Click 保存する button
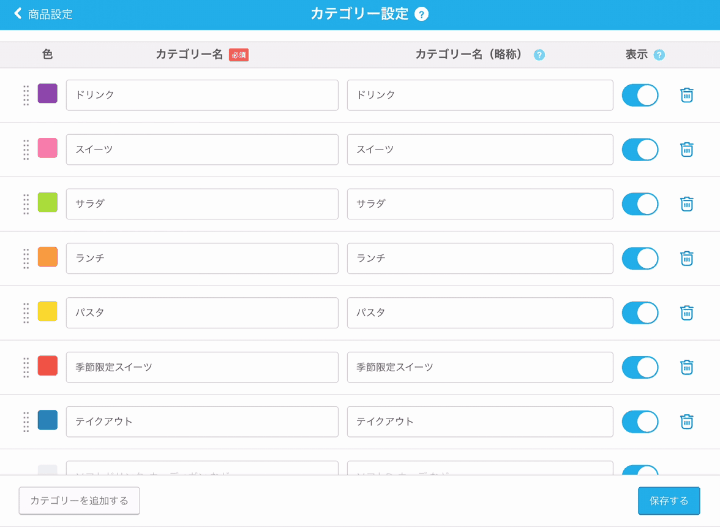 click(x=669, y=500)
